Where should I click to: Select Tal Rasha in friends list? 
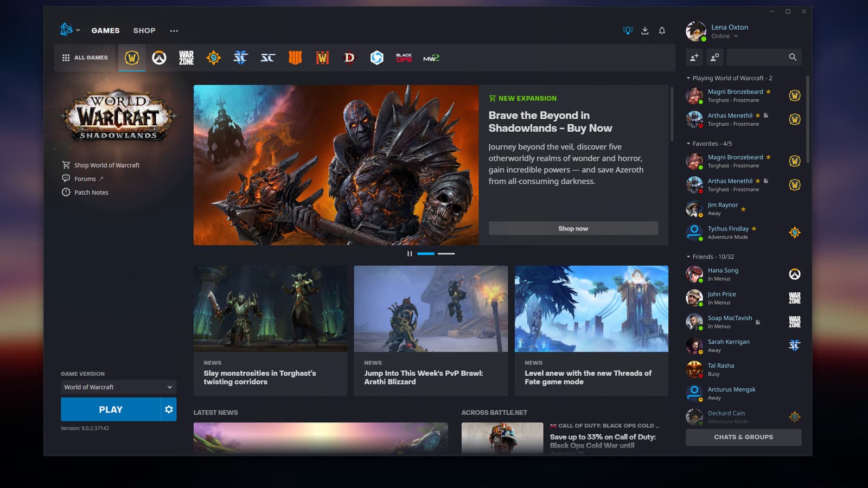(743, 370)
